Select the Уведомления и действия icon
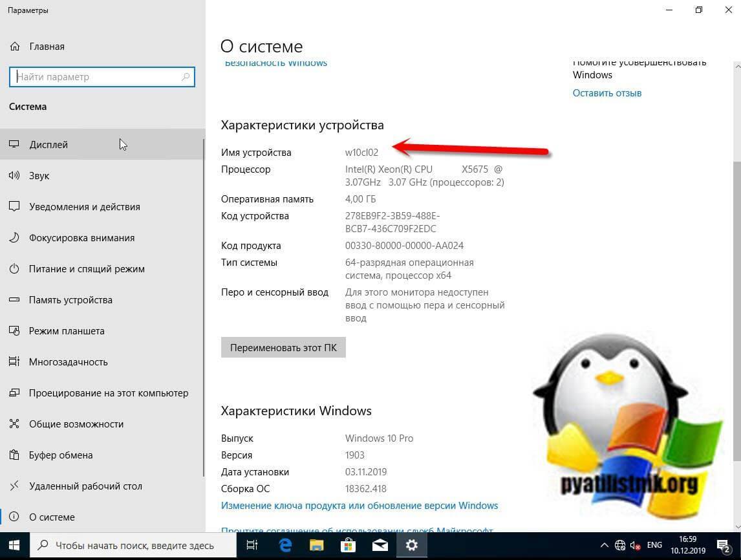The image size is (741, 560). point(14,207)
